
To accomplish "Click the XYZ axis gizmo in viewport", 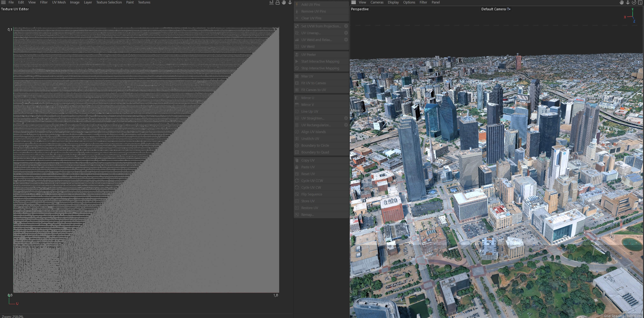I will [630, 15].
